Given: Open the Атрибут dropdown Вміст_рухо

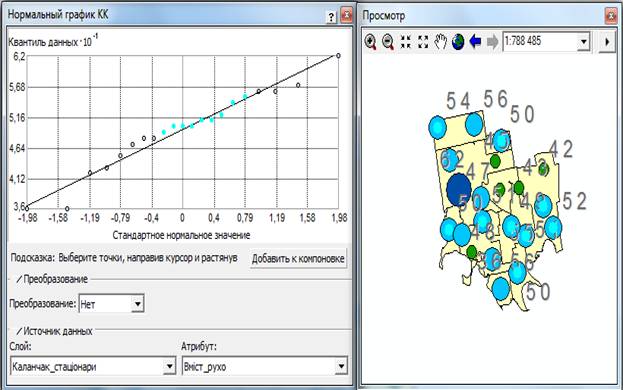Looking at the screenshot, I should [341, 366].
